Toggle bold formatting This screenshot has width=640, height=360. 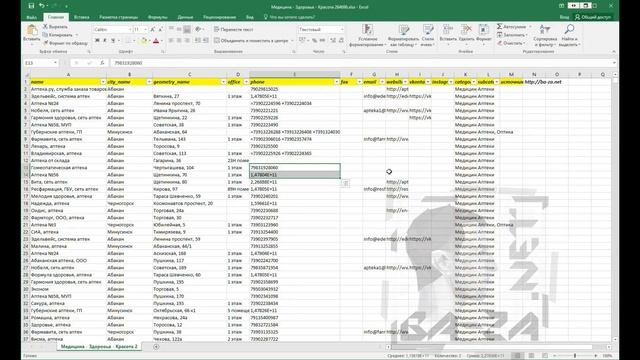click(x=97, y=40)
